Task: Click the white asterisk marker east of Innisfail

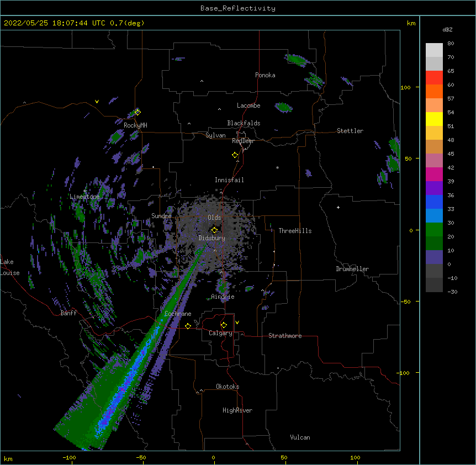Action: (x=277, y=167)
